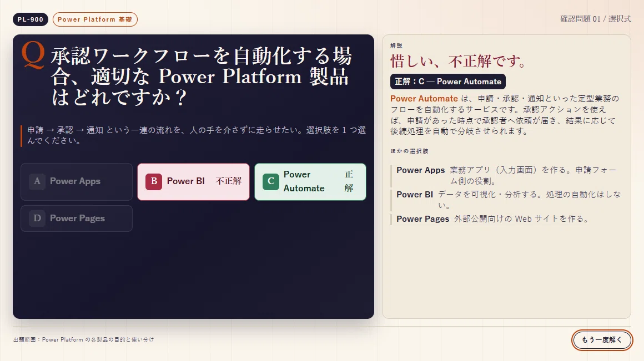Click the 出題範囲 footer text
Viewport: 644px width, 361px height.
pos(84,340)
